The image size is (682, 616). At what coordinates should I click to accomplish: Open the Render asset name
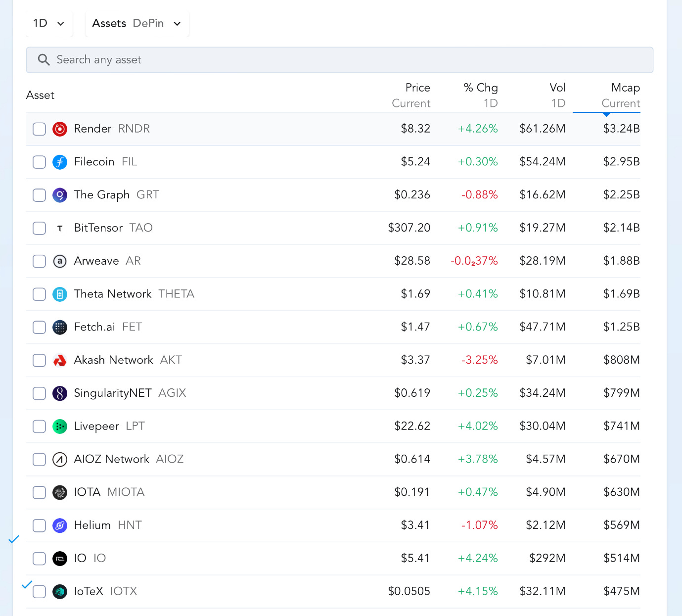(x=92, y=129)
